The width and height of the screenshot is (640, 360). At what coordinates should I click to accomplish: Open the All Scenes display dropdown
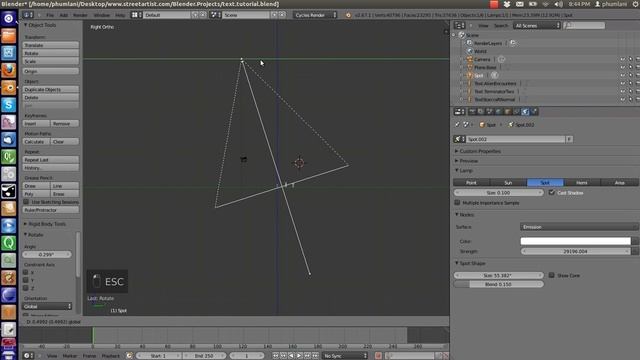536,25
